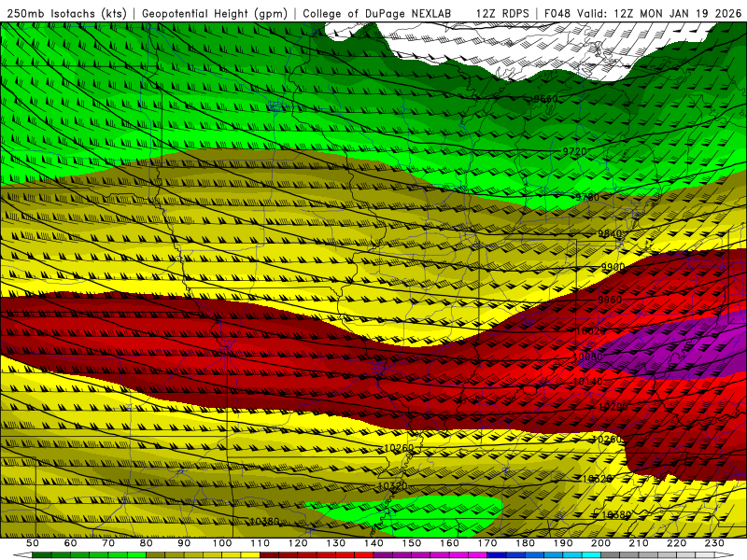Click the 150 value on the color scale
747x560 pixels.
[x=412, y=543]
